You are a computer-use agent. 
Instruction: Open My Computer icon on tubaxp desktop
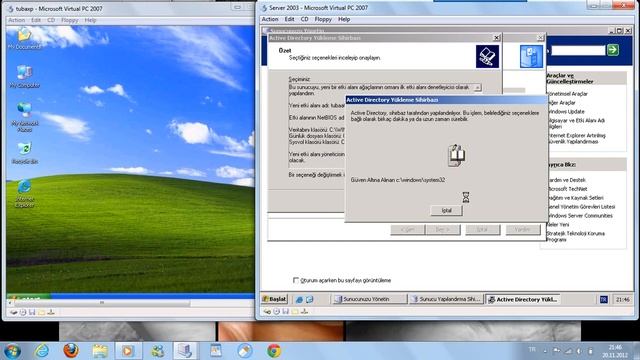point(24,76)
